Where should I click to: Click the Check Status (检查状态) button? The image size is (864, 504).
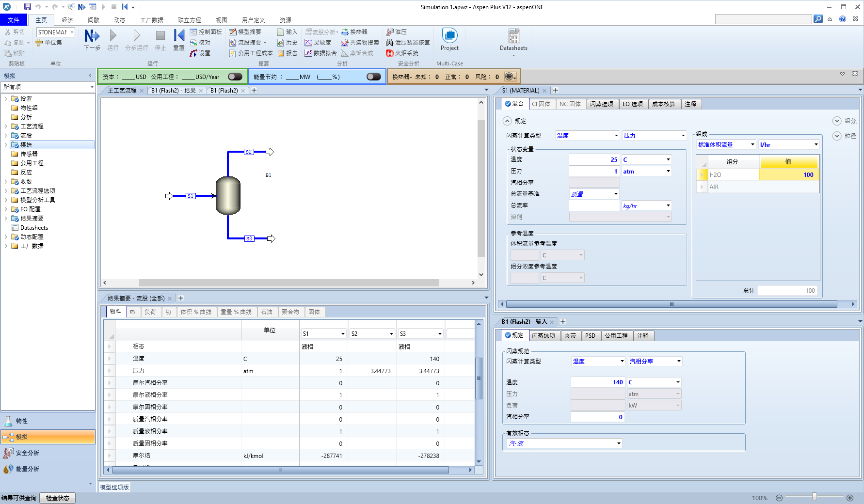[57, 498]
